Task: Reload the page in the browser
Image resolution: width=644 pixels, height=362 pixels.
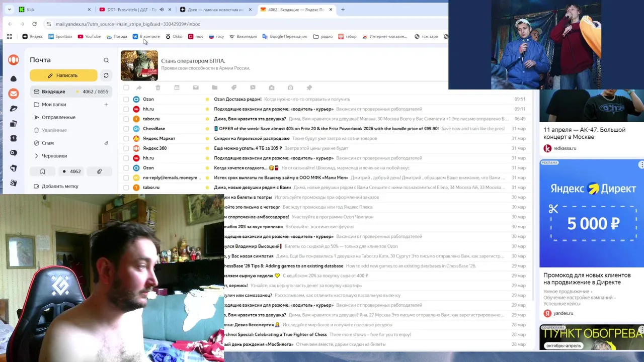Action: (34, 24)
